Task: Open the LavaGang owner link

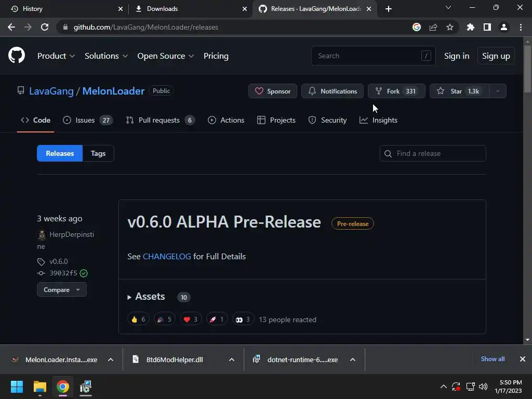Action: click(51, 91)
